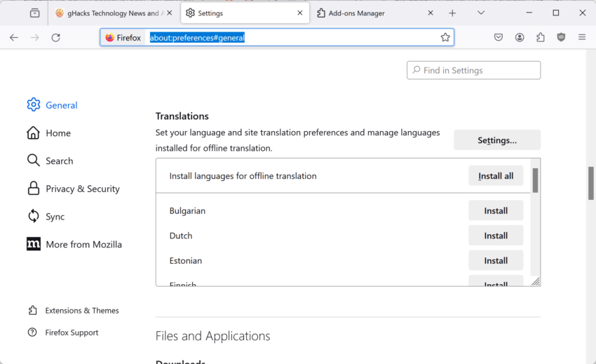The image size is (596, 364).
Task: Minimize the Firefox window
Action: point(529,13)
